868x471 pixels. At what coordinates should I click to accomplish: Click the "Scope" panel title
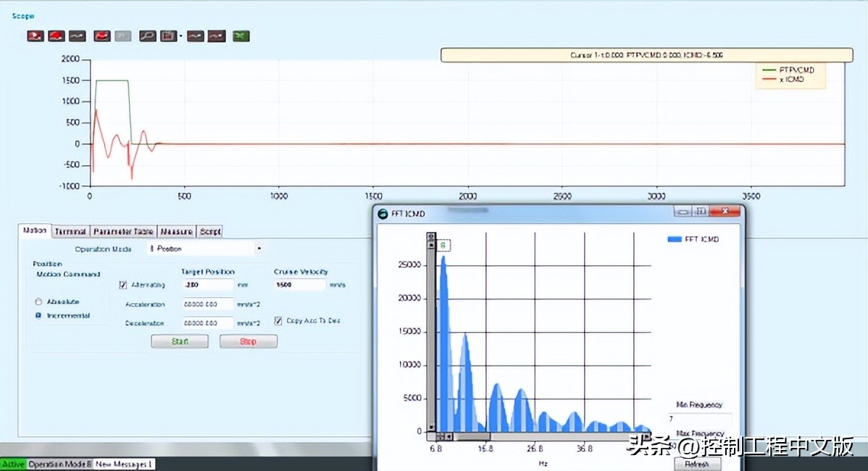(x=22, y=16)
